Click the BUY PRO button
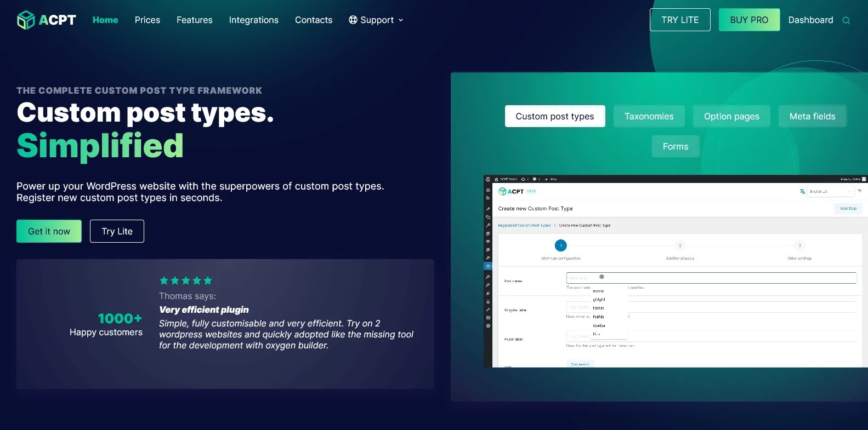The image size is (868, 430). 749,20
